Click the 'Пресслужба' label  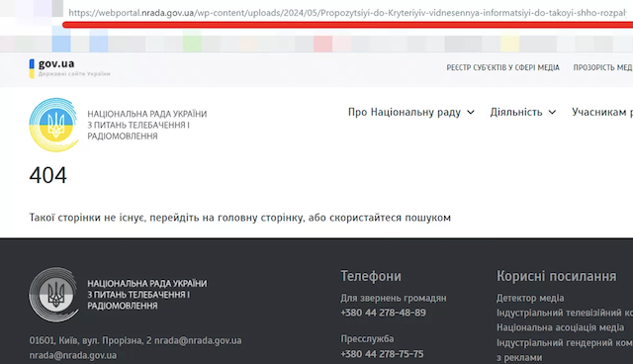pyautogui.click(x=367, y=339)
